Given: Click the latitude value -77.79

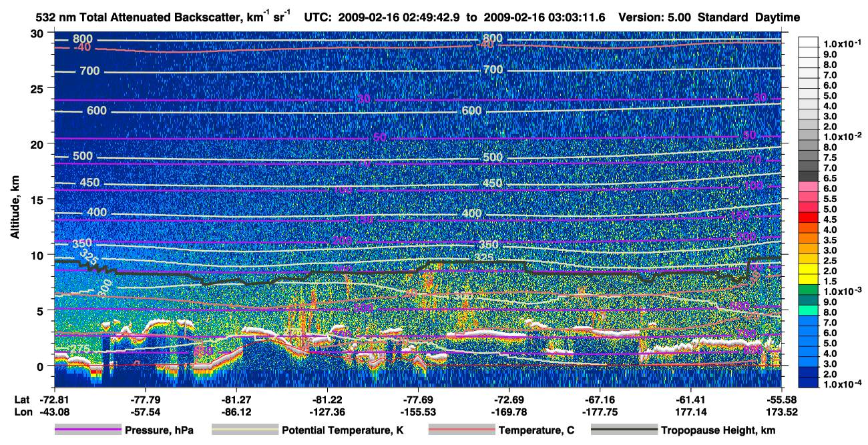Looking at the screenshot, I should (146, 400).
